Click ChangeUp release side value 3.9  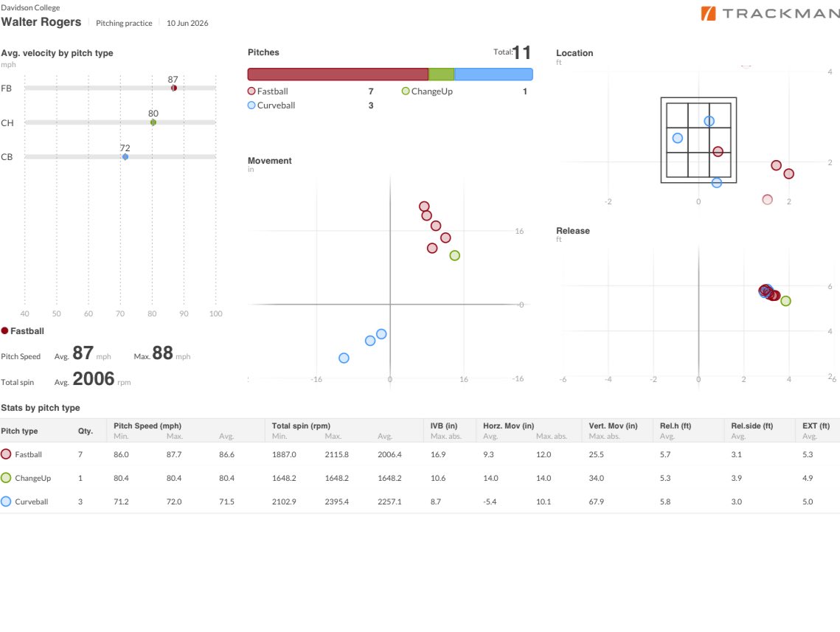(x=737, y=478)
